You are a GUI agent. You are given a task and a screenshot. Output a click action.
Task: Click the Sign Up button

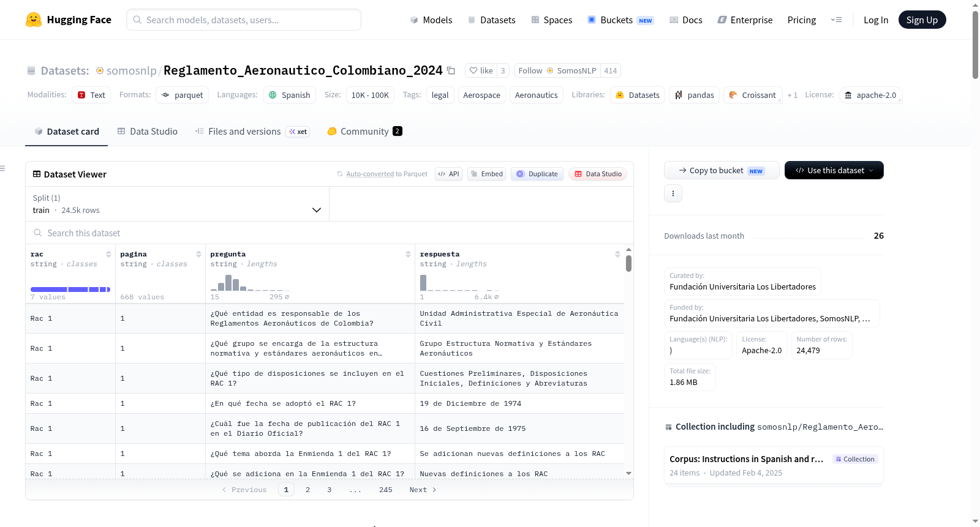click(922, 20)
